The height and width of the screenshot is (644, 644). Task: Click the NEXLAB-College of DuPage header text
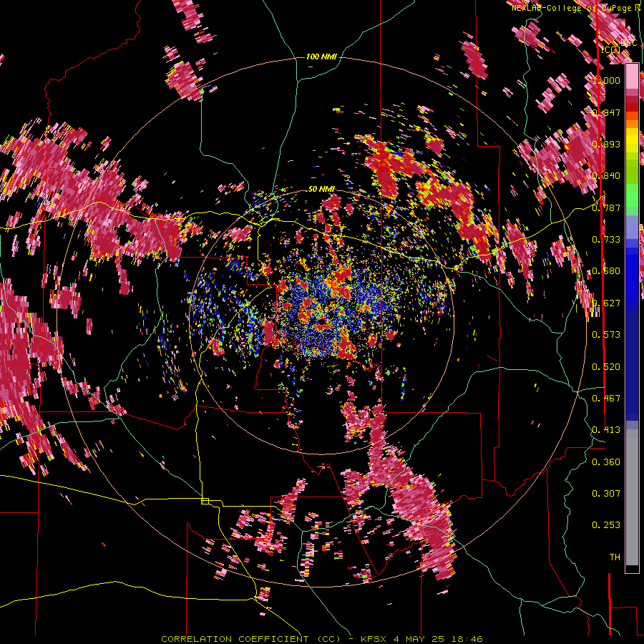pos(572,8)
